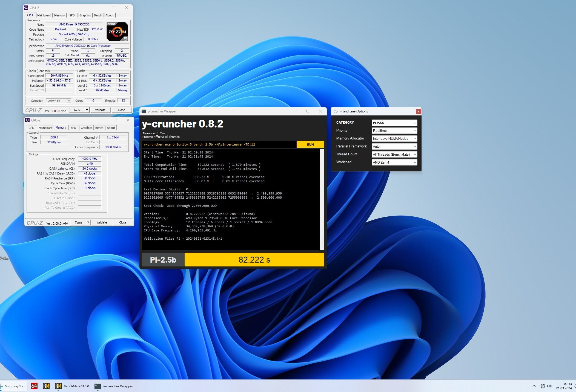Open Socket #1 selection dropdown in CPU-Z
Image resolution: width=576 pixels, height=392 pixels.
[58, 101]
